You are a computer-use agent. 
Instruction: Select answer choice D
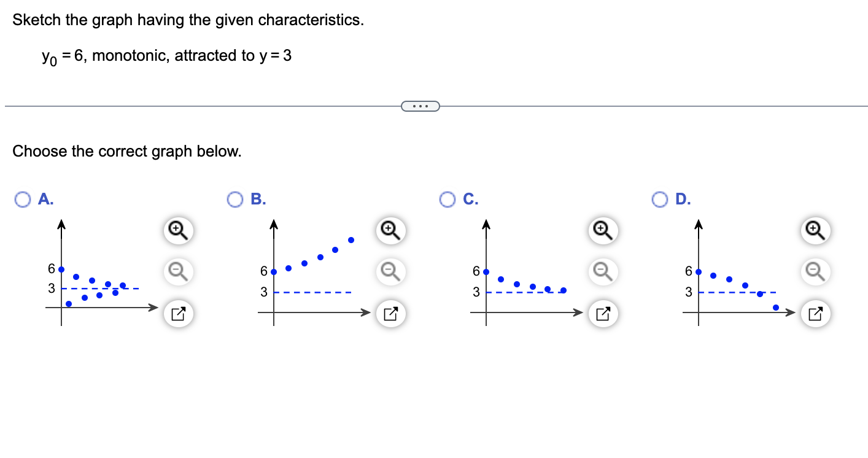(x=659, y=199)
